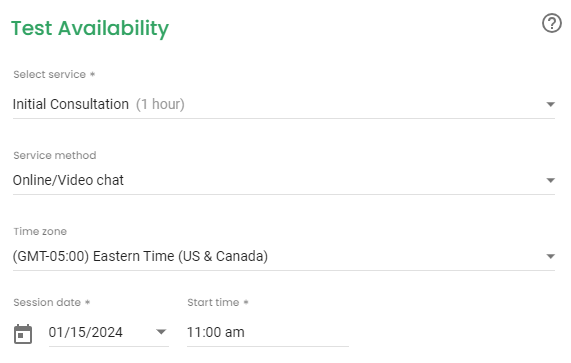Expand the Service method dropdown arrow
This screenshot has height=363, width=571.
pos(551,180)
